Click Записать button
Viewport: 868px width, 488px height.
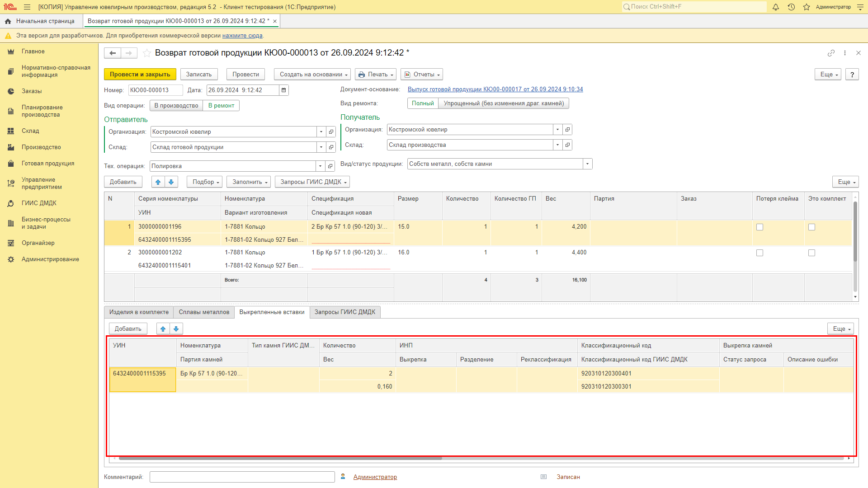pyautogui.click(x=199, y=75)
